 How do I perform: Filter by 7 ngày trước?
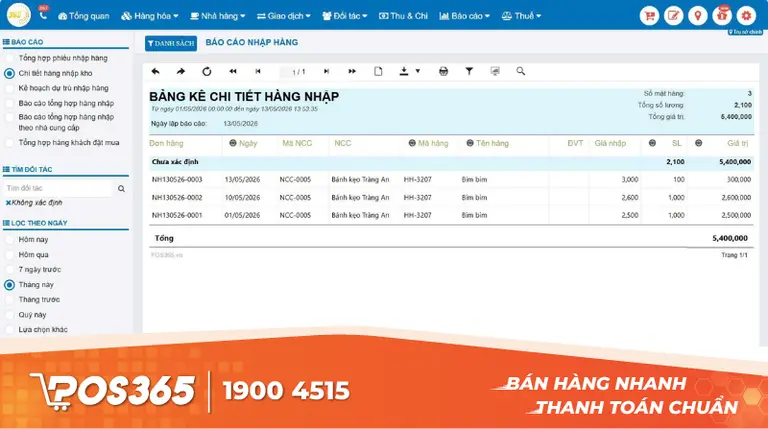33,269
